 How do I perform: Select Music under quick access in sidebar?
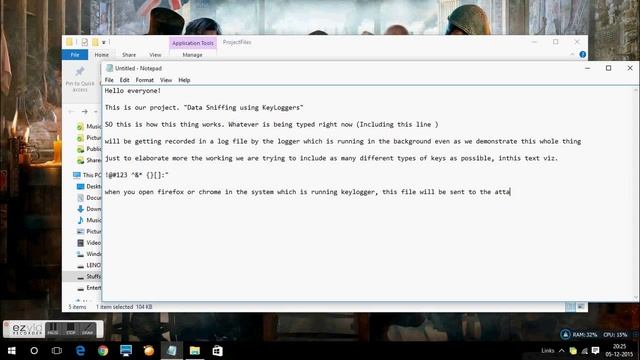click(x=89, y=127)
